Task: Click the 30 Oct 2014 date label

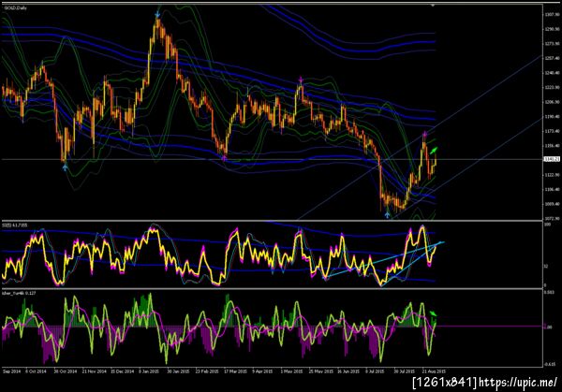Action: tap(66, 371)
